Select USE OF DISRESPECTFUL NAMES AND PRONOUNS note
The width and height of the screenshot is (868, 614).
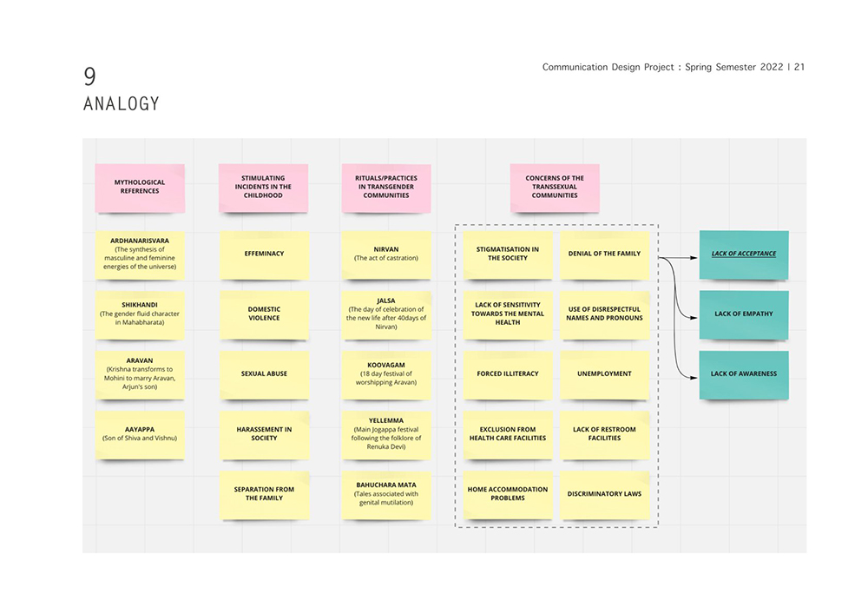[604, 314]
